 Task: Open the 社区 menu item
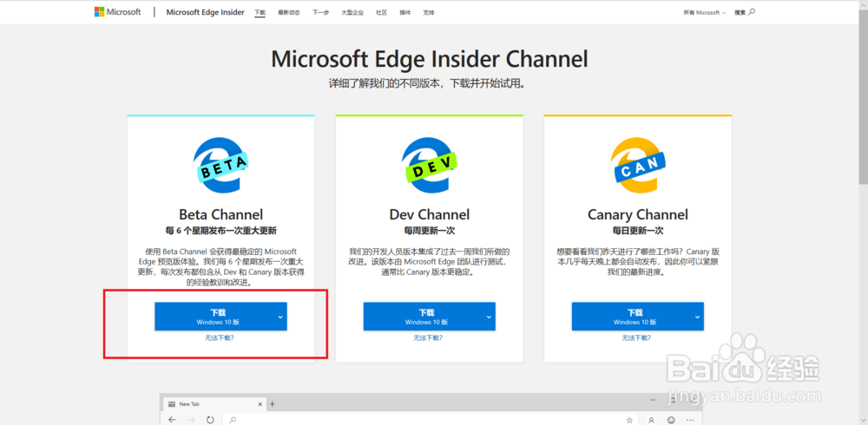[x=381, y=13]
